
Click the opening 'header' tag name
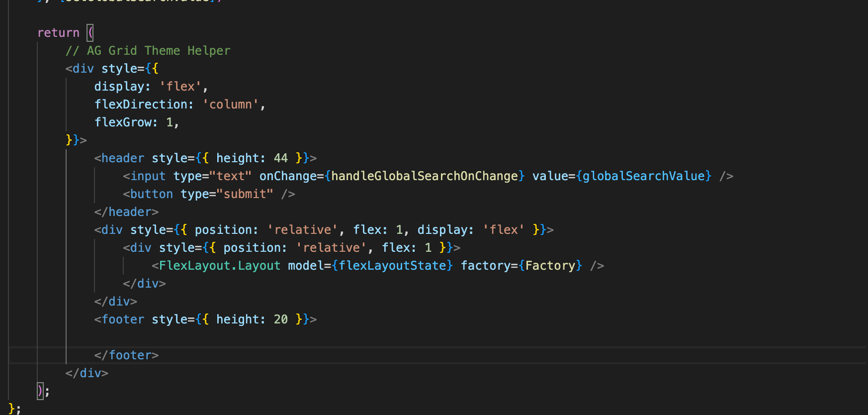tap(123, 158)
